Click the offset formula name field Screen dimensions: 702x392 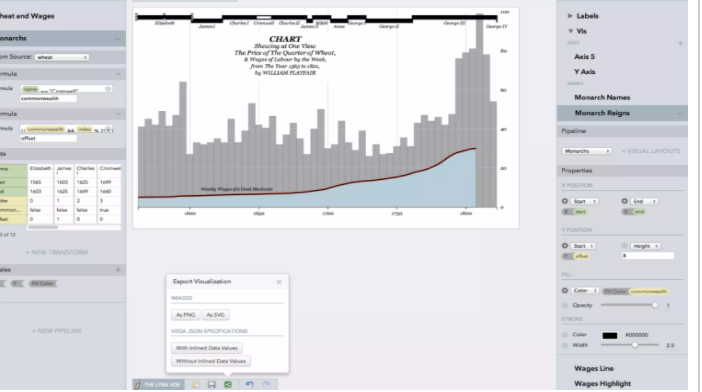[x=48, y=139]
